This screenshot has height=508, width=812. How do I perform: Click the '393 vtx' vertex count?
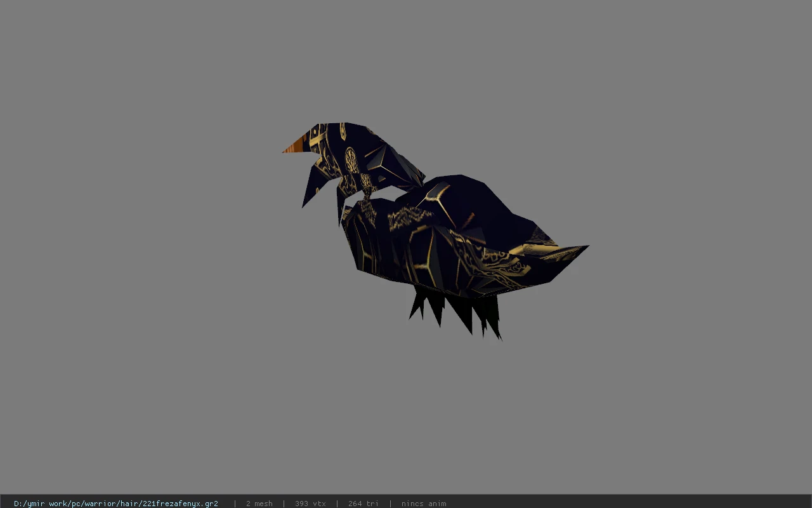point(310,504)
